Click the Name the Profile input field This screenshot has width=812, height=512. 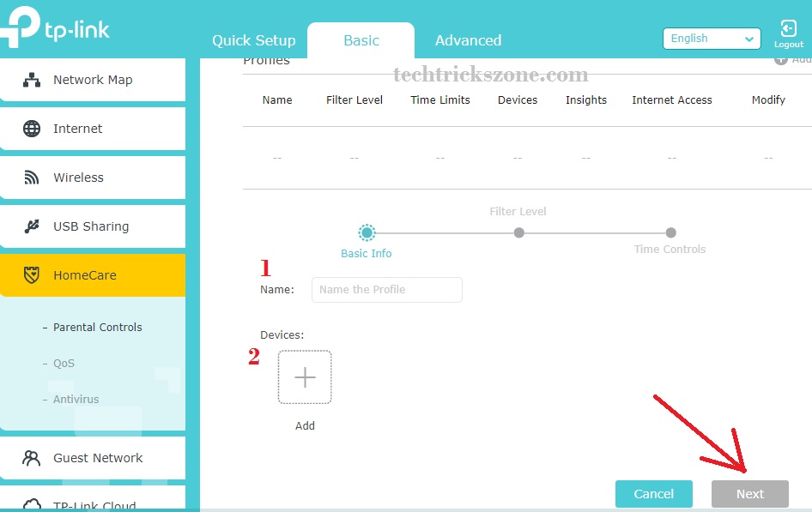point(386,290)
